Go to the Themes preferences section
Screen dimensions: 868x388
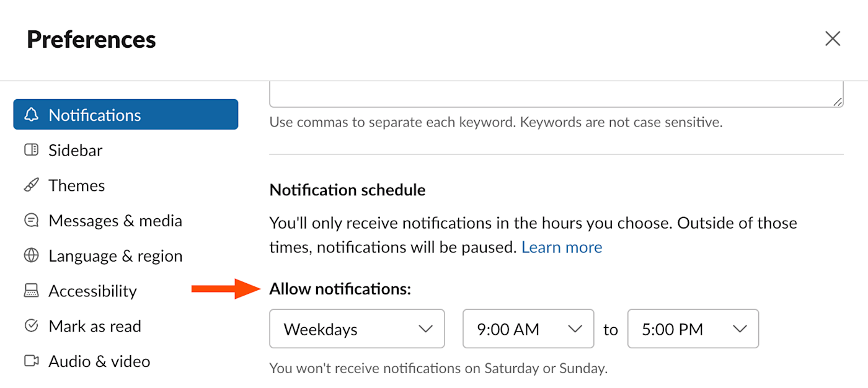pyautogui.click(x=77, y=185)
